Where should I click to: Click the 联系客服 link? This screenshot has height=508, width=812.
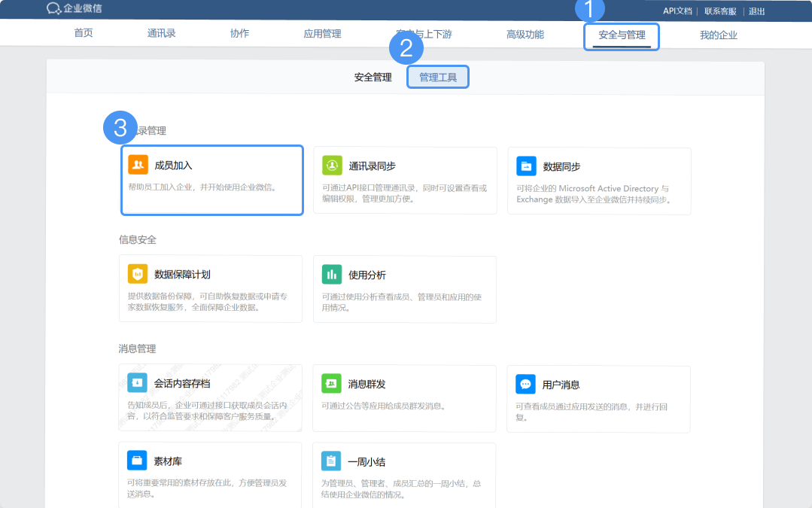720,11
